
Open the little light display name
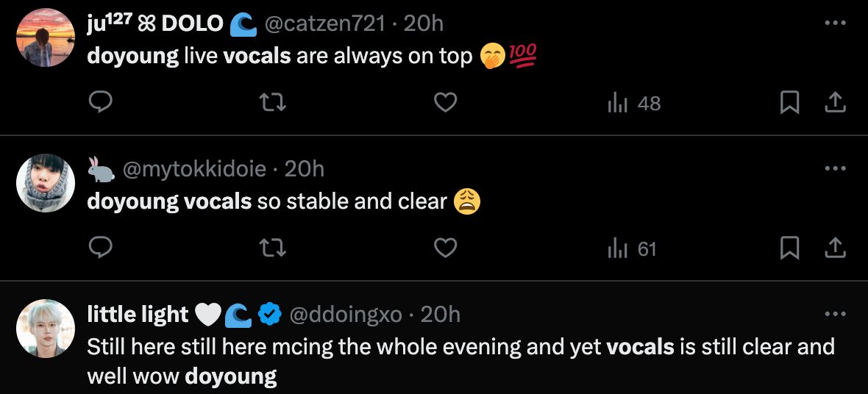tap(138, 315)
